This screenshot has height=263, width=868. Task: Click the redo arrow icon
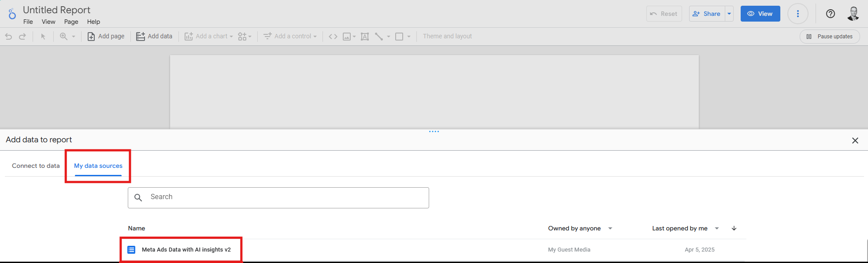pos(22,37)
